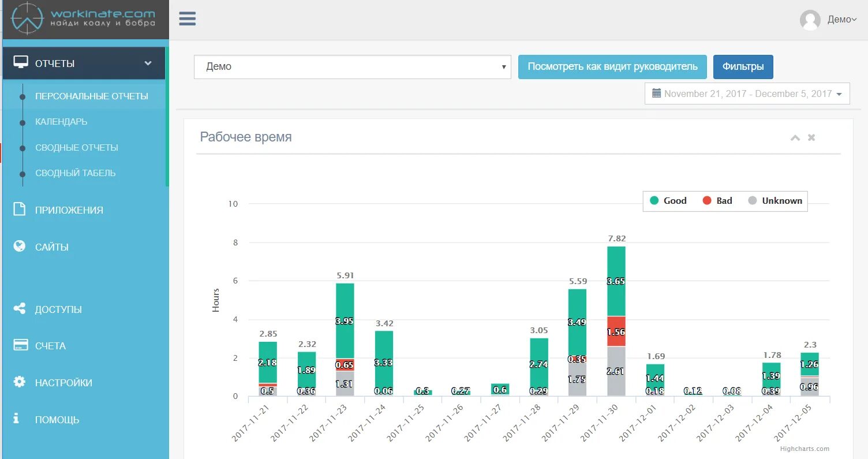Click the user avatar icon
This screenshot has height=459, width=868.
(x=810, y=20)
